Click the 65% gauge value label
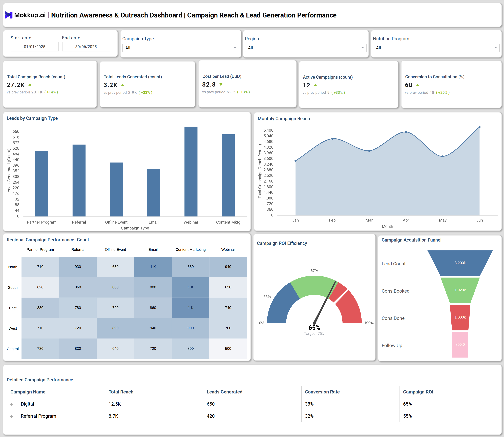The width and height of the screenshot is (504, 437). click(314, 328)
